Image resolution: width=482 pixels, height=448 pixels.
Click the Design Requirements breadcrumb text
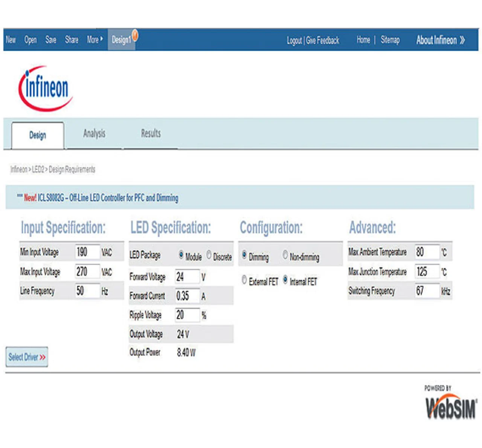pyautogui.click(x=72, y=169)
